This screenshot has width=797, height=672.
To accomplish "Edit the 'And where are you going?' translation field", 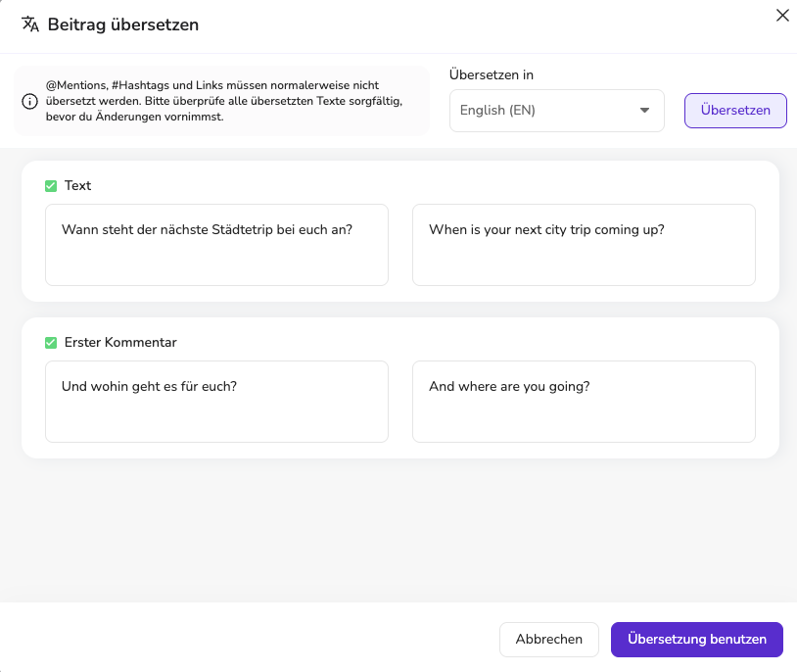I will [584, 402].
